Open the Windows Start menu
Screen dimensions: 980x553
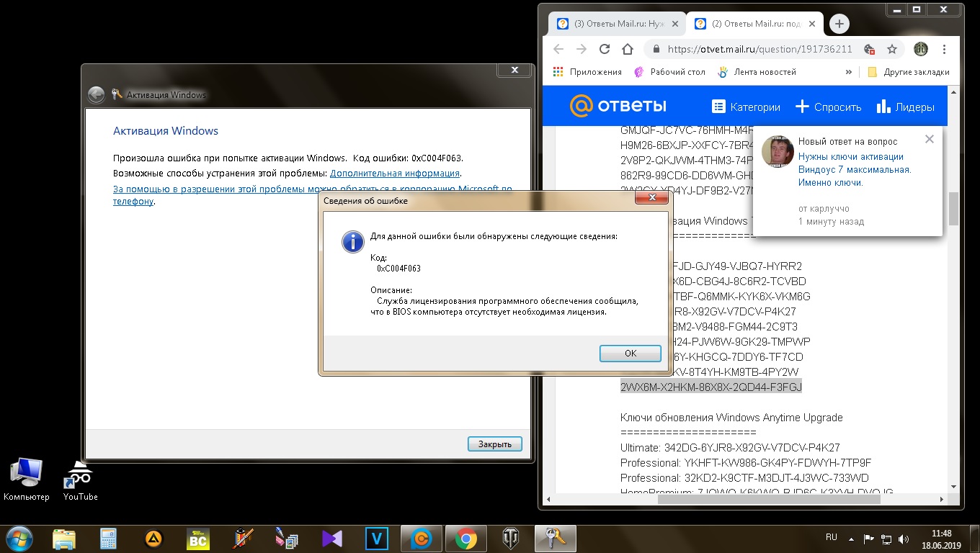[18, 538]
